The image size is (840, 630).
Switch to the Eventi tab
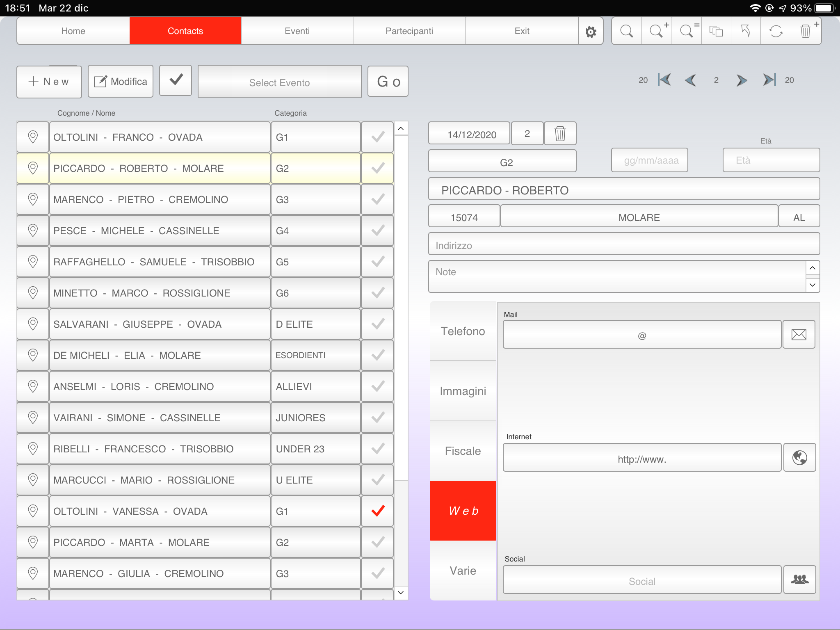(297, 31)
